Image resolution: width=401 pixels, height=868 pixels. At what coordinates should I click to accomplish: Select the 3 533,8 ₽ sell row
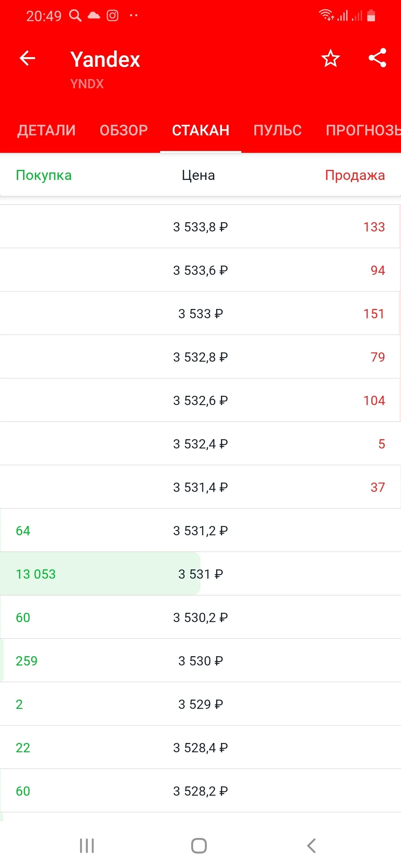[x=200, y=227]
